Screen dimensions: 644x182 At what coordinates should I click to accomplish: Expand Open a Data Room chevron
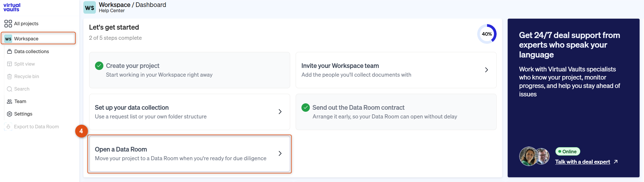point(280,154)
